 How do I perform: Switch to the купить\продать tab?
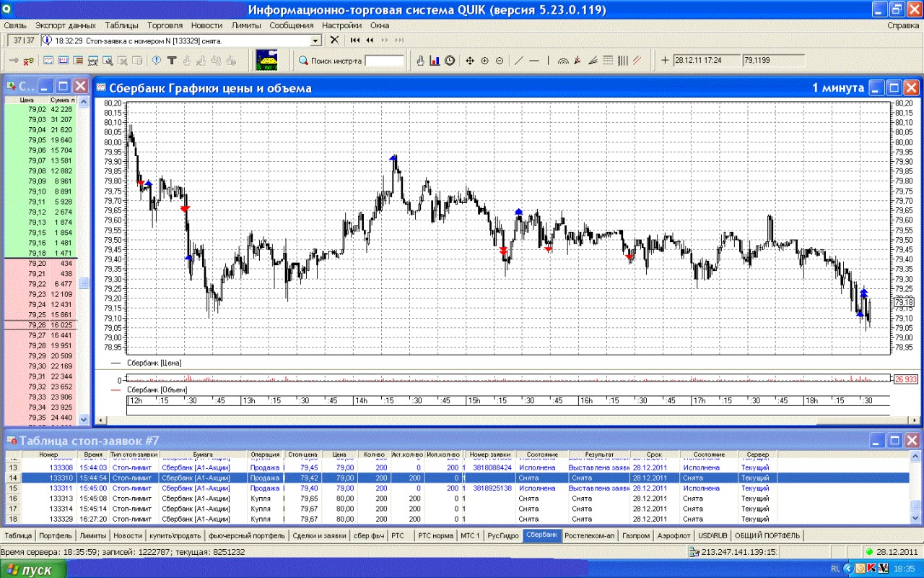click(x=174, y=535)
